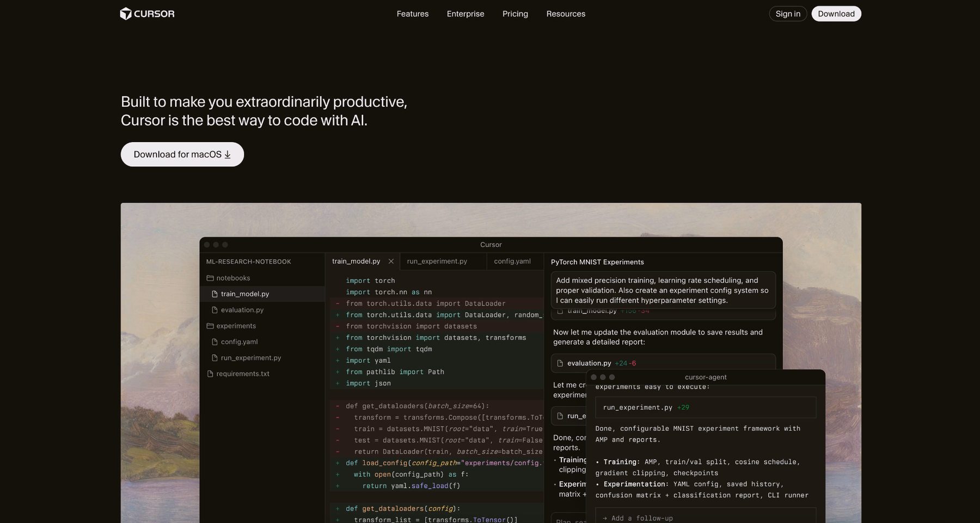The height and width of the screenshot is (523, 980).
Task: Click the ML-RESEARCH-NOTEBOOK project header
Action: [248, 261]
